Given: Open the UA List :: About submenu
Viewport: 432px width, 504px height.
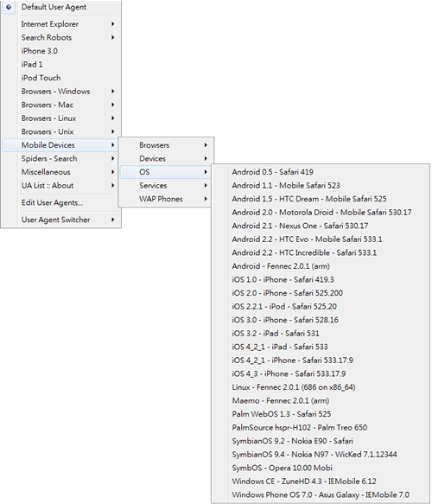Looking at the screenshot, I should tap(61, 186).
